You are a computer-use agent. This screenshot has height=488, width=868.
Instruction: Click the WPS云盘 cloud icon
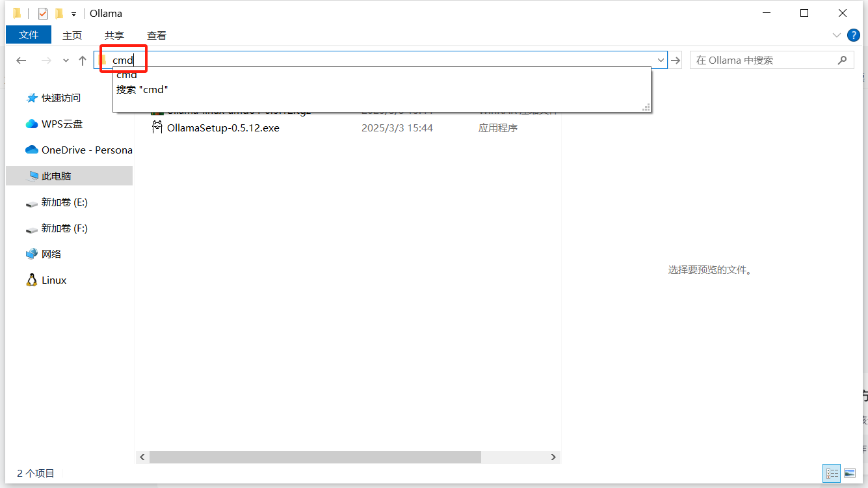click(x=32, y=124)
